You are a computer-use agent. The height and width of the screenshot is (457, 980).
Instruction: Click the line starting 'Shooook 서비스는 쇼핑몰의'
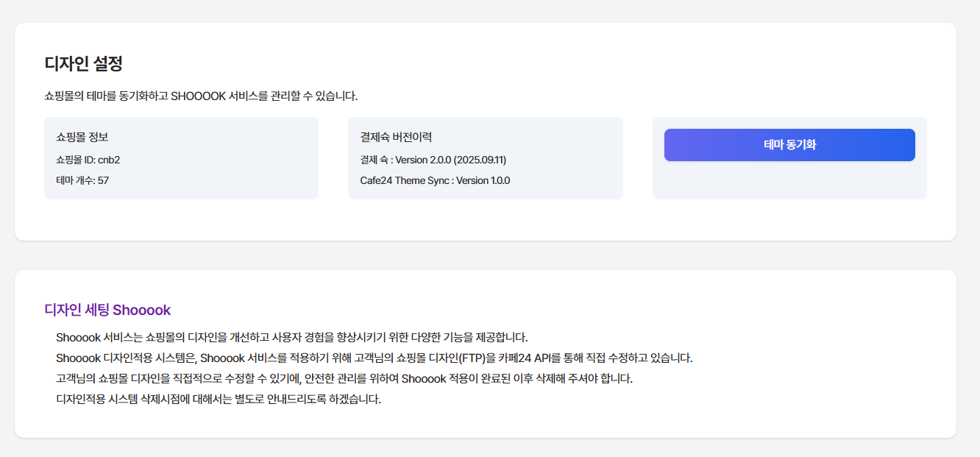[292, 338]
